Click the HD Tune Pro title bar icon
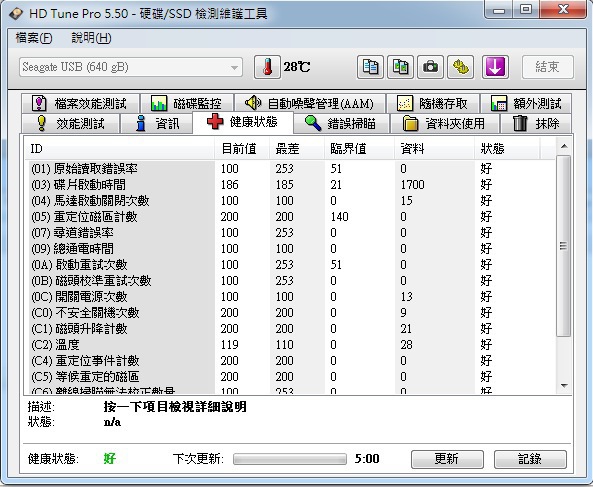Viewport: 593px width, 487px height. (x=16, y=14)
